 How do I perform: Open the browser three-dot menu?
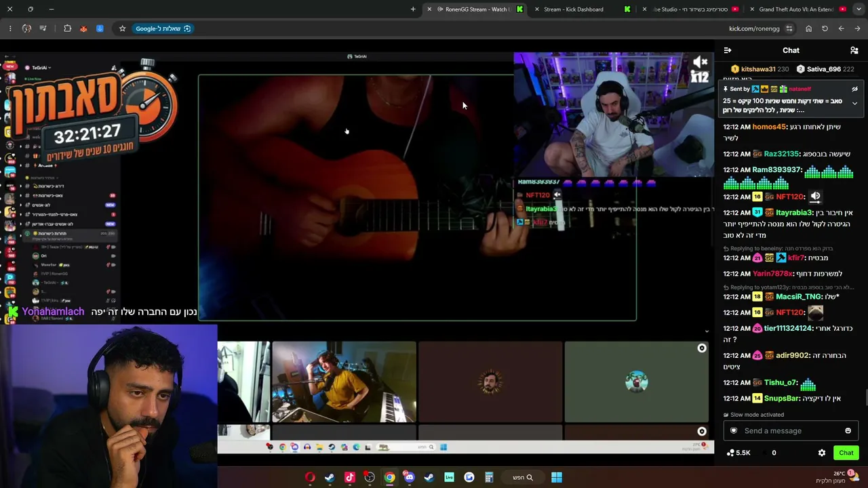pos(10,28)
